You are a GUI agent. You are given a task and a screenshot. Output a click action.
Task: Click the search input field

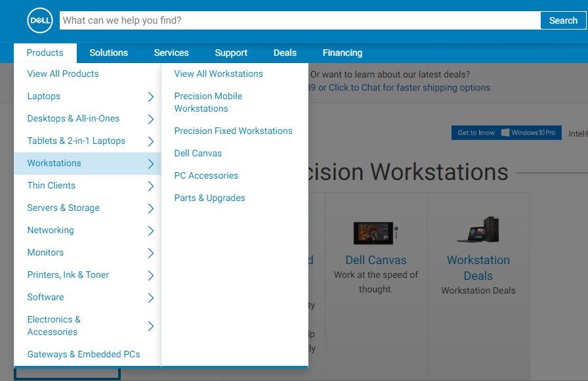(x=300, y=20)
